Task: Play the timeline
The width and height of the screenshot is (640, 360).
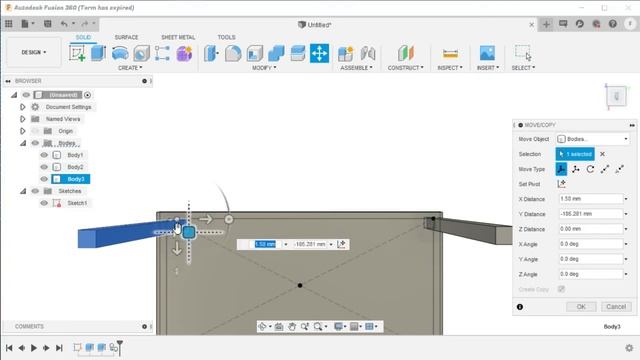Action: (34, 348)
